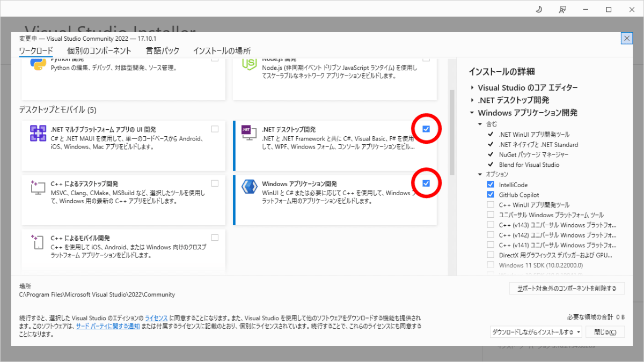Check the C++ (v142) ユニバーサル Windows option
Screen dimensions: 644x362
point(491,235)
